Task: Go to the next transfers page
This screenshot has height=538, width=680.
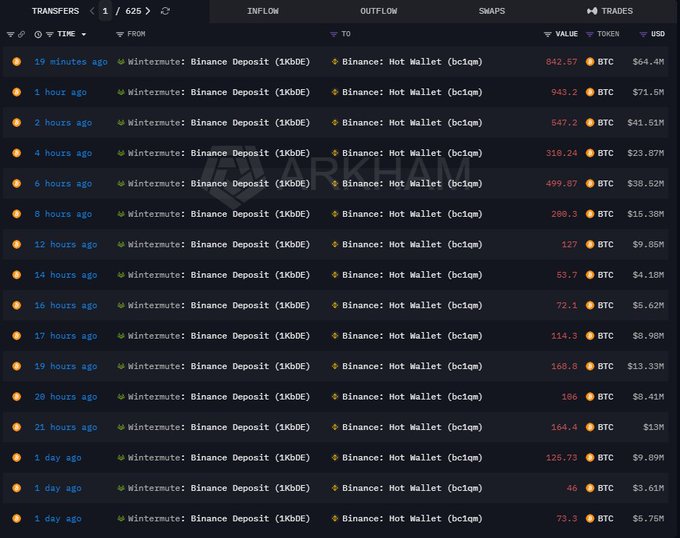Action: tap(148, 11)
